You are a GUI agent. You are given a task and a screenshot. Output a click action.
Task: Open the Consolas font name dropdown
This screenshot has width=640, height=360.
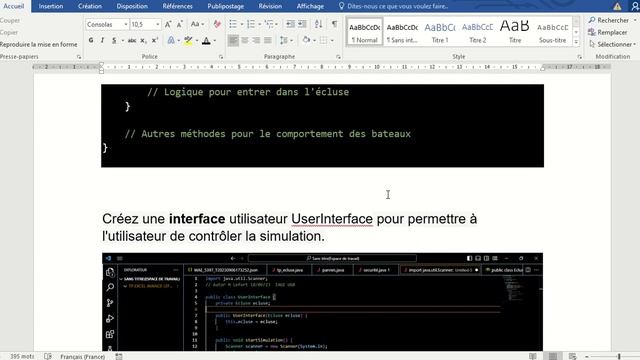click(x=126, y=24)
